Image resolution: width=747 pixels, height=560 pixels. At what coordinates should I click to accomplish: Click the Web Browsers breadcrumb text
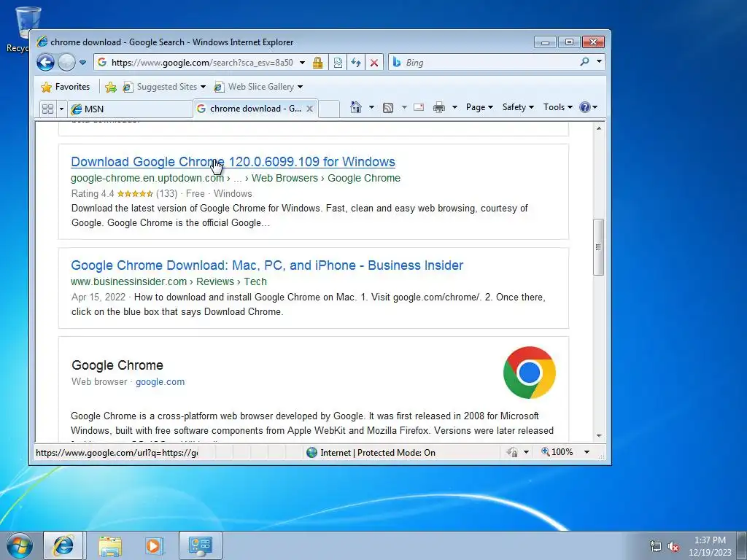(x=285, y=178)
